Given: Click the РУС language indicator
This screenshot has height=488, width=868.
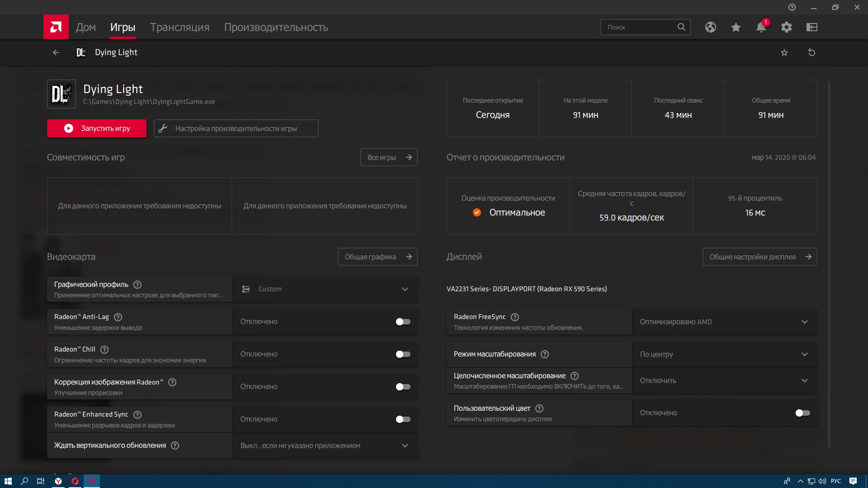Looking at the screenshot, I should point(836,481).
